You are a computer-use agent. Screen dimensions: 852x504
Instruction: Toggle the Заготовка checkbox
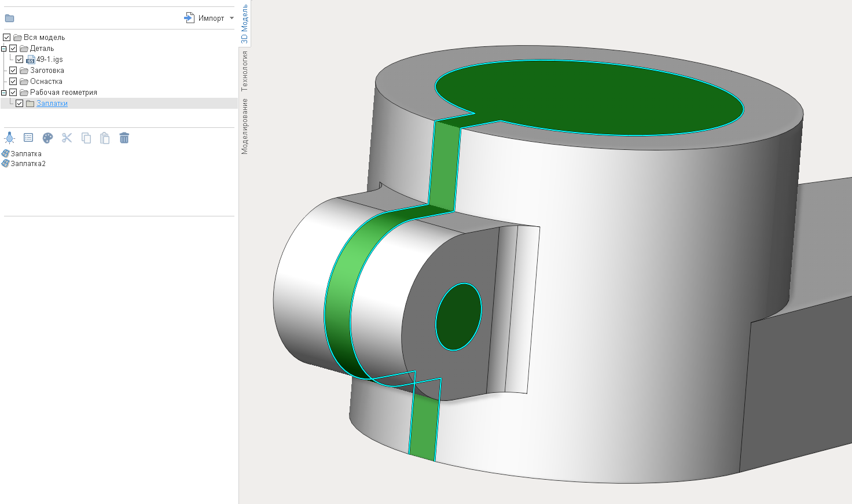tap(13, 71)
